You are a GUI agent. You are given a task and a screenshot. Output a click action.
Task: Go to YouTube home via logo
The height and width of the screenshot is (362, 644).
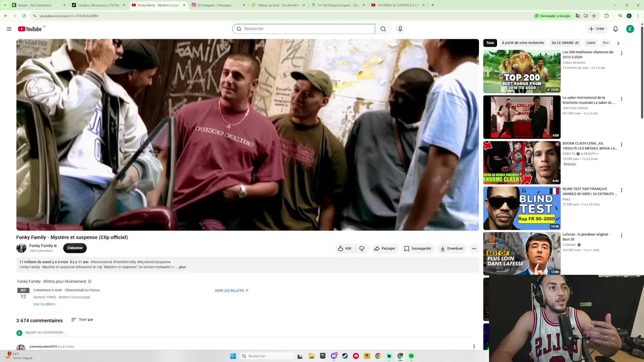tap(30, 29)
